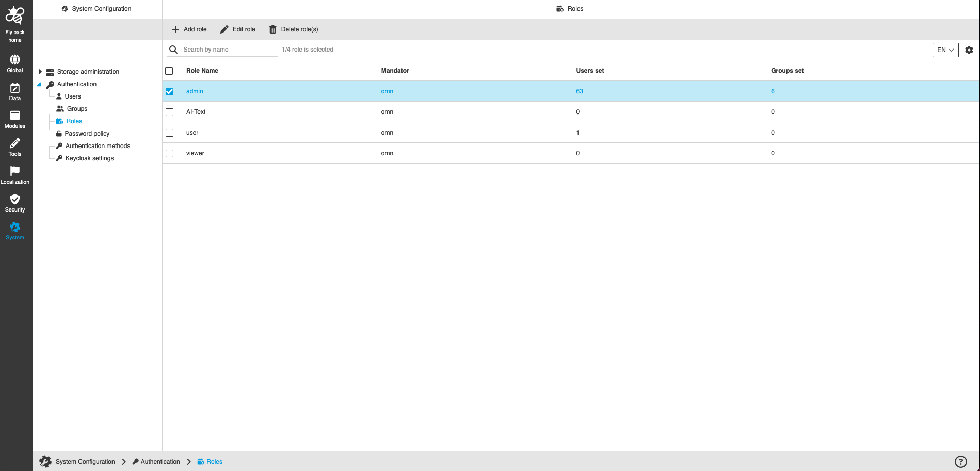Open the EN language dropdown

pos(944,50)
